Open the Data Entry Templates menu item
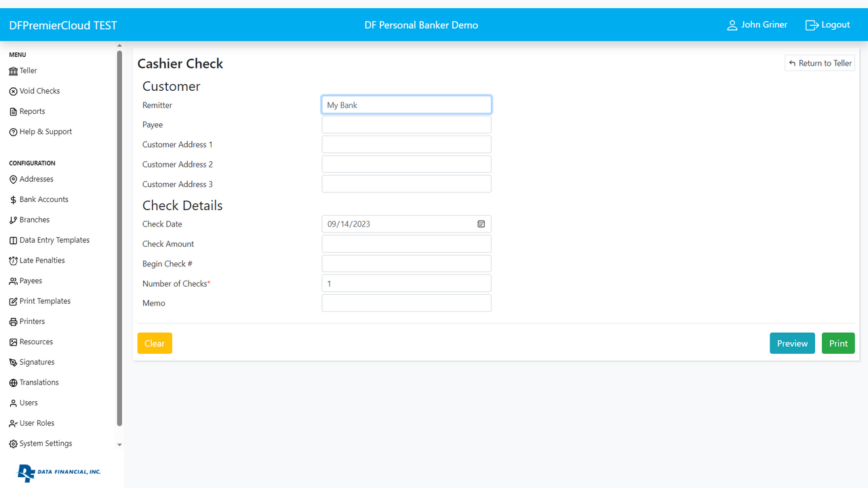Image resolution: width=868 pixels, height=488 pixels. 54,240
